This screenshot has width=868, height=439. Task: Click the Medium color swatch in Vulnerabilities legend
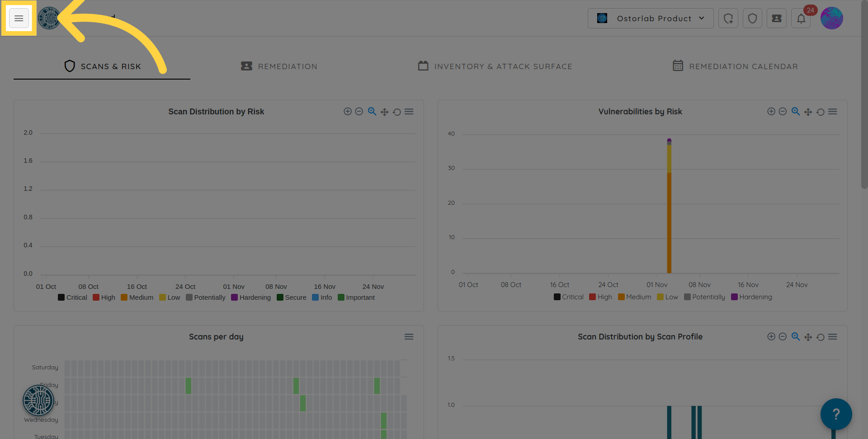coord(621,297)
